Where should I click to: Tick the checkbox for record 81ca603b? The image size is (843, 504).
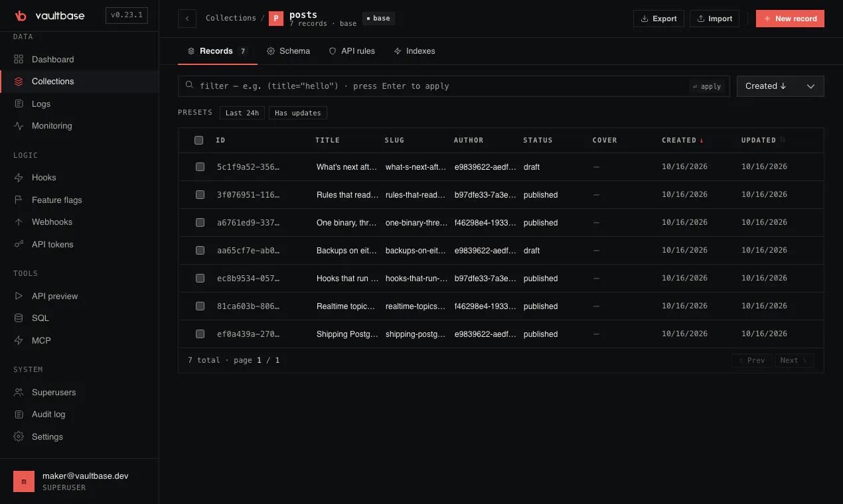point(200,306)
